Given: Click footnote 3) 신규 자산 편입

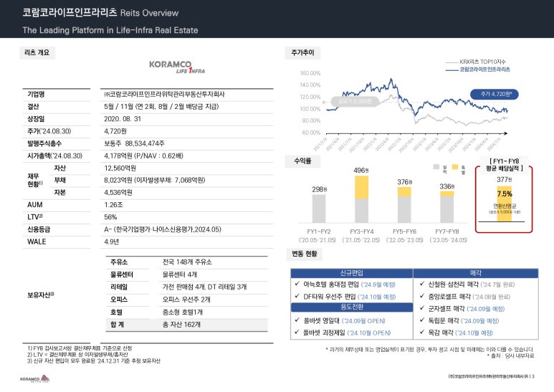Looking at the screenshot, I should pos(94,361).
